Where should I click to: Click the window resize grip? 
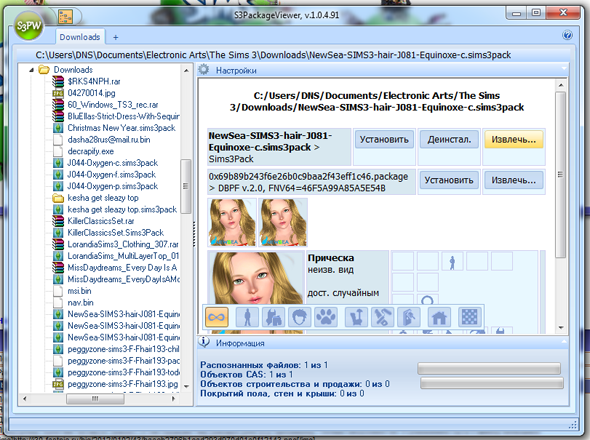pyautogui.click(x=573, y=426)
